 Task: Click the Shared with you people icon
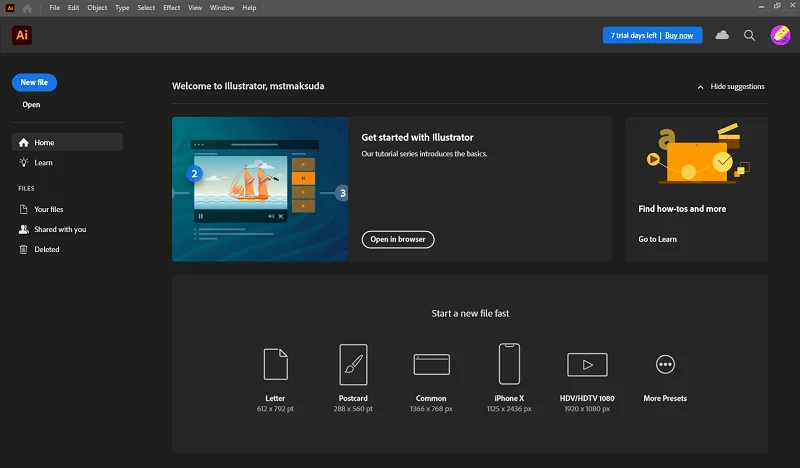click(x=23, y=229)
